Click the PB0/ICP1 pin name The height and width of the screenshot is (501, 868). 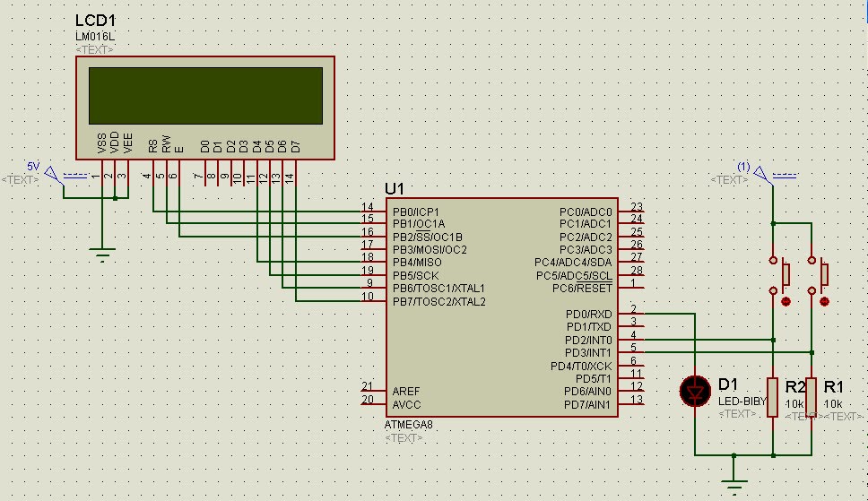416,212
